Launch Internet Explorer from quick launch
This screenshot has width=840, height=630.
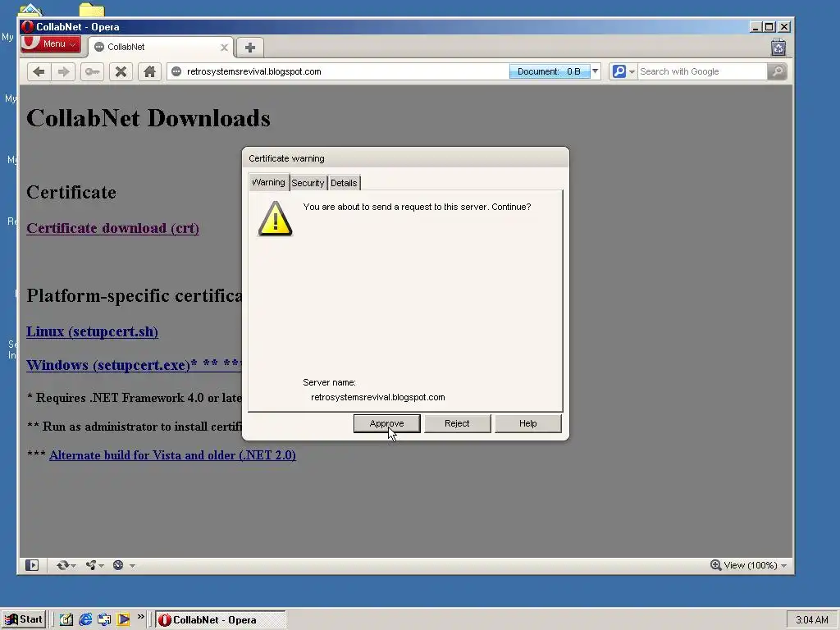pos(85,620)
